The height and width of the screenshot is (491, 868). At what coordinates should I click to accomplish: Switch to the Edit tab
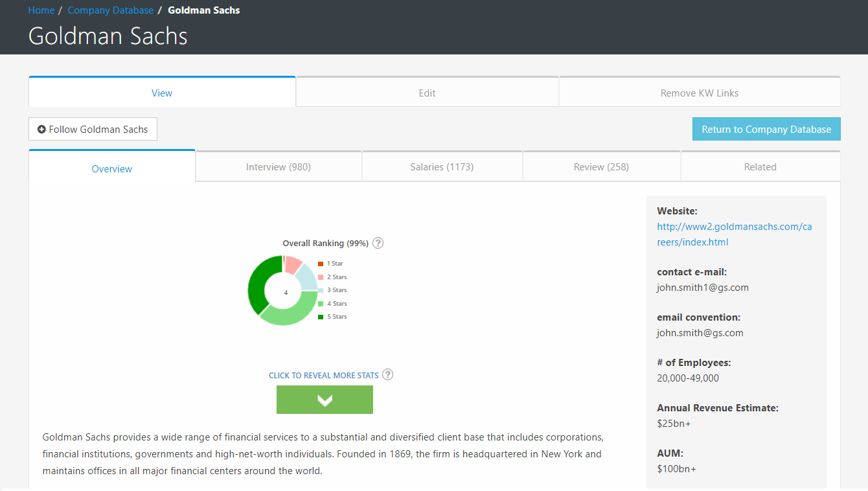pyautogui.click(x=427, y=93)
